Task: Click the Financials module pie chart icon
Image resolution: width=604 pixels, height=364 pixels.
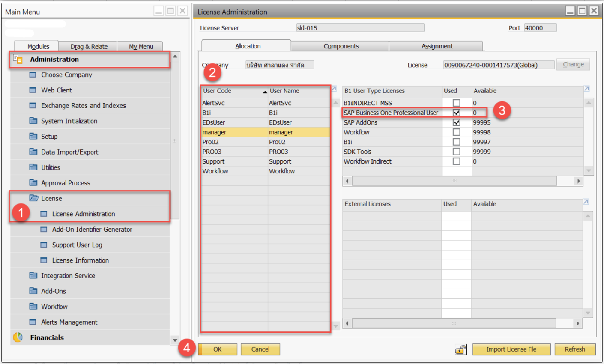Action: 18,337
